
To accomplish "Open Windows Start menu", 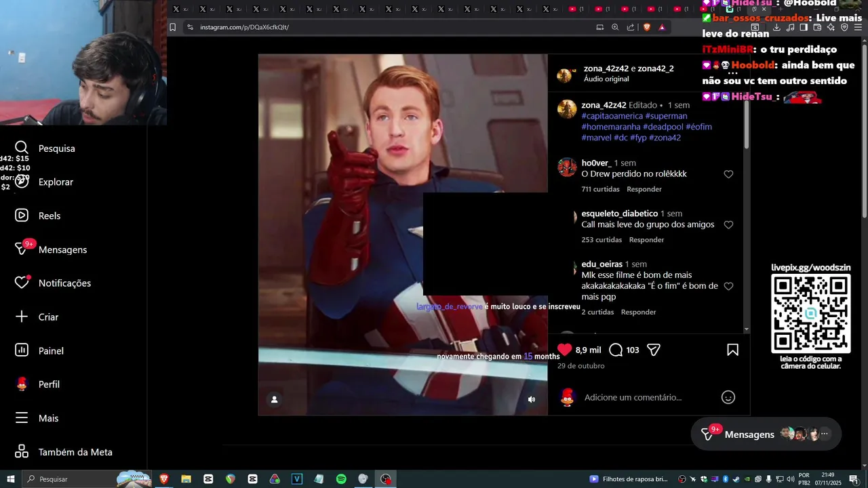I will (11, 479).
